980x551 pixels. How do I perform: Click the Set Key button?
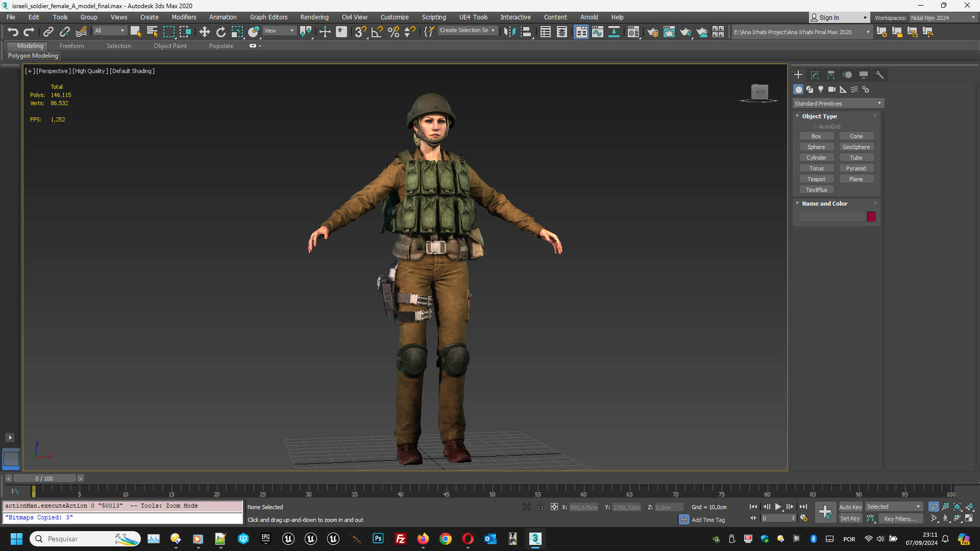point(850,518)
